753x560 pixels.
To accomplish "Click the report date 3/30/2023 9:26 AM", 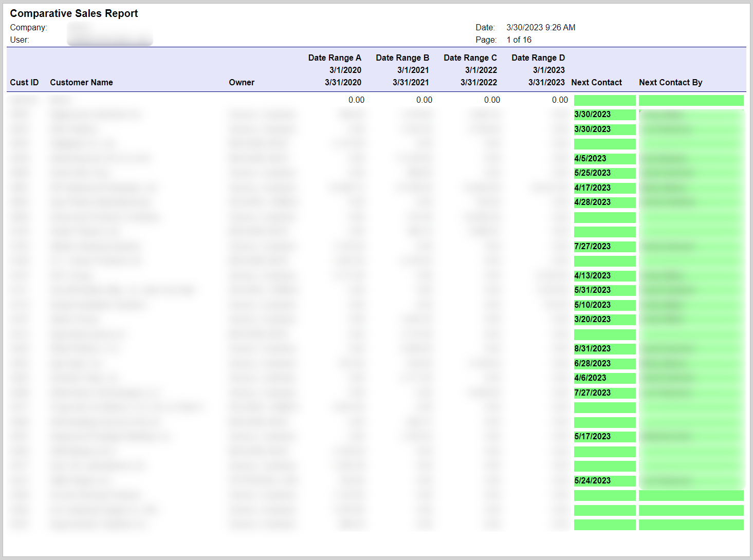I will [541, 27].
